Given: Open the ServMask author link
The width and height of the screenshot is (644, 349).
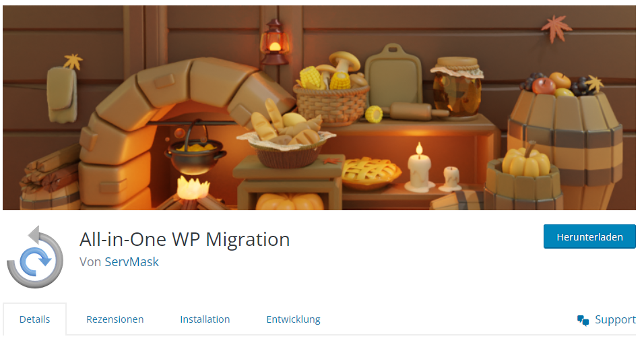Looking at the screenshot, I should point(131,262).
